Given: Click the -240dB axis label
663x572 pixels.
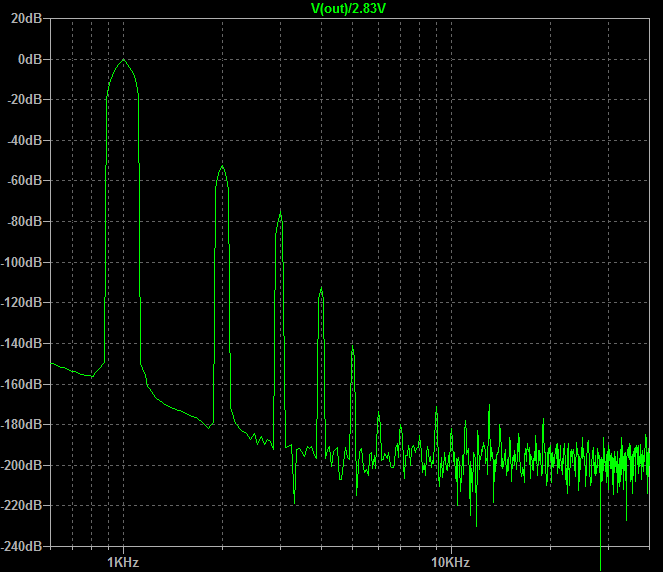Looking at the screenshot, I should coord(22,546).
